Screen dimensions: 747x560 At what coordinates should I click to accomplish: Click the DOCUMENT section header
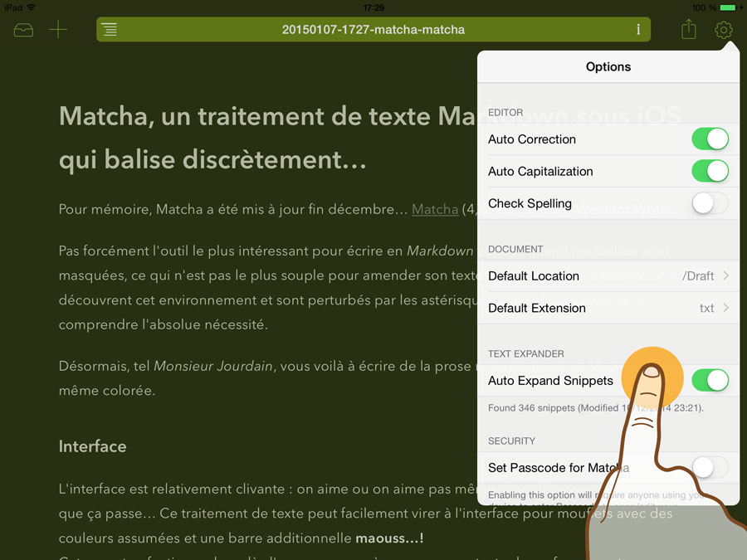pos(515,249)
